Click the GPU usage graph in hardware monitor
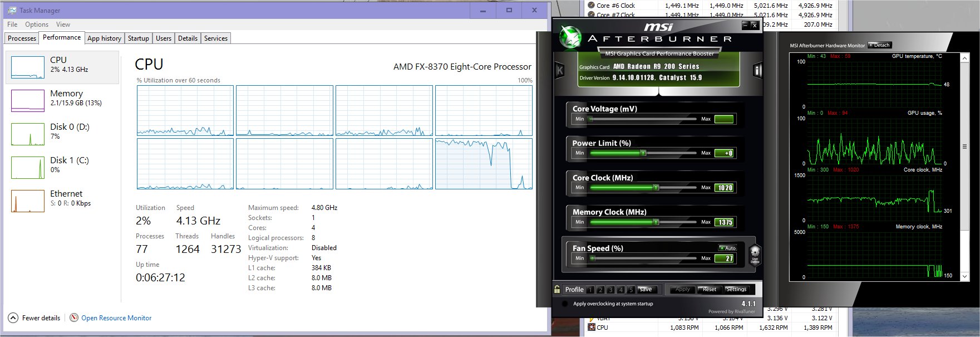The height and width of the screenshot is (337, 980). click(x=874, y=141)
